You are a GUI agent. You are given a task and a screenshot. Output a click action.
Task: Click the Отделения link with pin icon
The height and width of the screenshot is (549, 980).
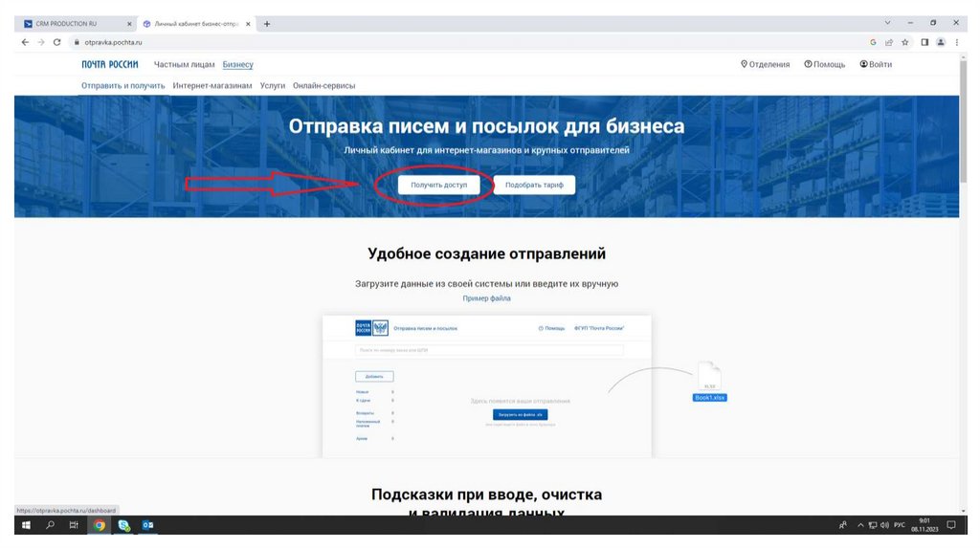point(766,64)
